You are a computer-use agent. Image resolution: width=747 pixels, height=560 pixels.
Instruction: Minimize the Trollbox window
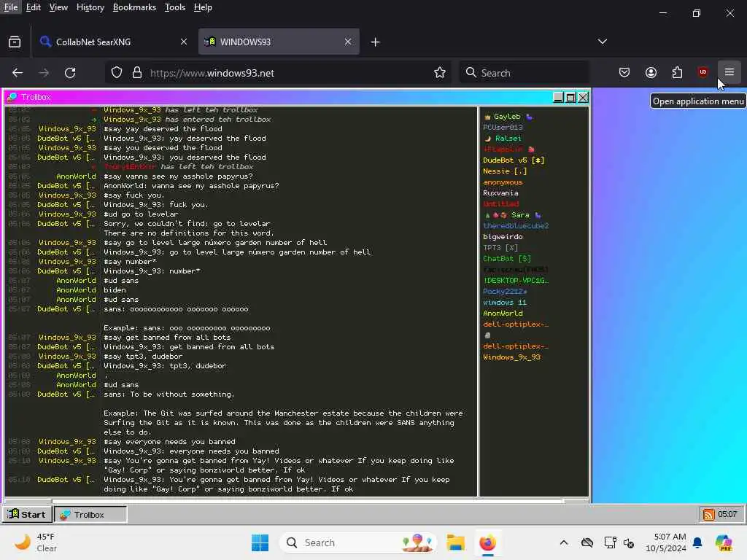click(x=558, y=97)
